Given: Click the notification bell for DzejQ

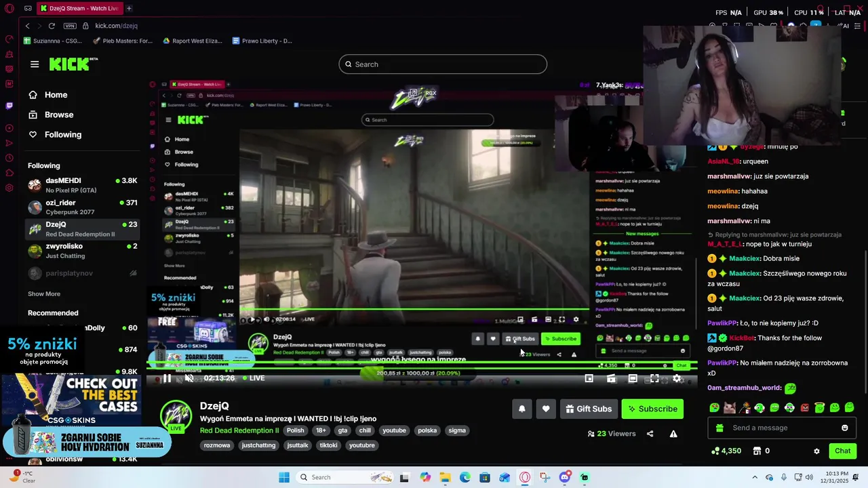Looking at the screenshot, I should (521, 409).
